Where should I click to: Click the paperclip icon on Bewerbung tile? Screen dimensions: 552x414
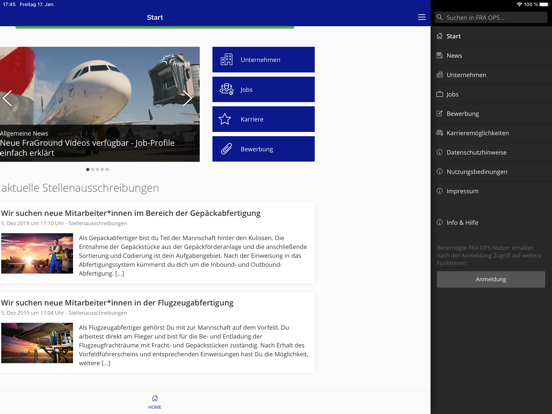[226, 149]
